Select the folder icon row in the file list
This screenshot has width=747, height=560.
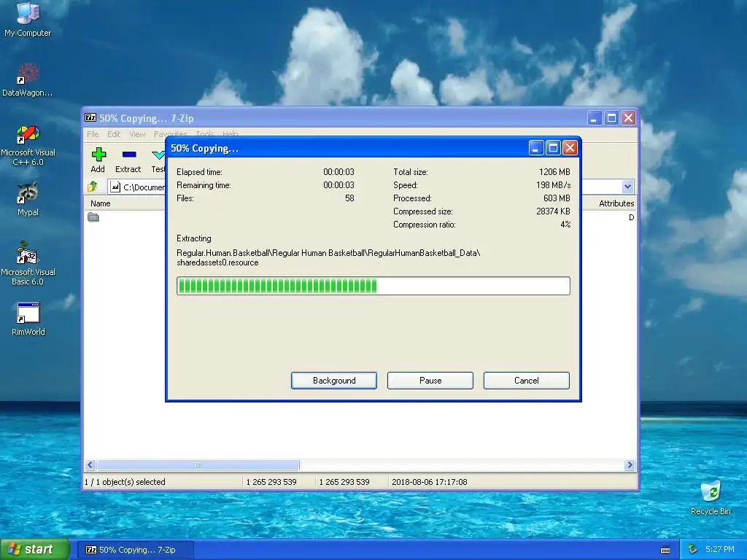[93, 217]
